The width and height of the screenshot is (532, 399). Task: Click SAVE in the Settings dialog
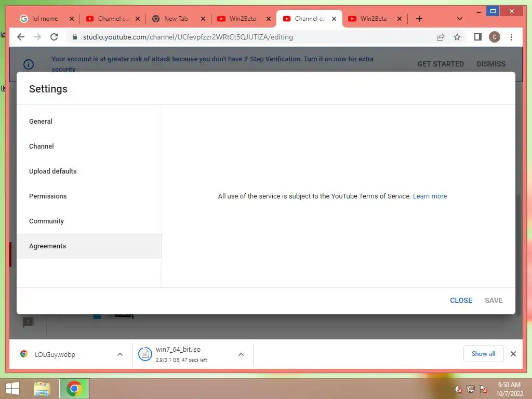click(x=494, y=300)
